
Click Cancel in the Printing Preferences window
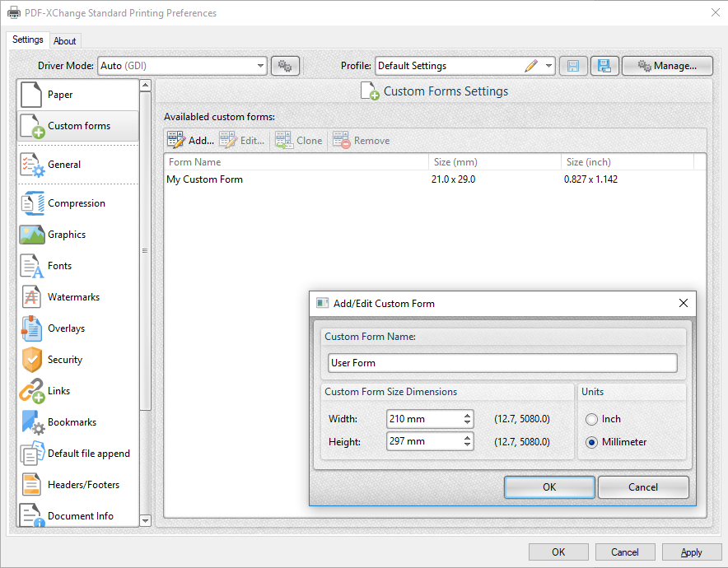coord(625,552)
